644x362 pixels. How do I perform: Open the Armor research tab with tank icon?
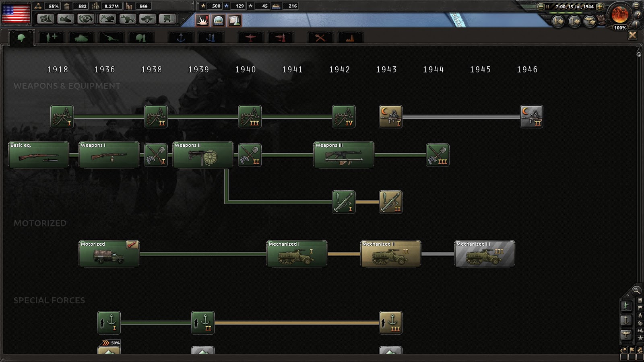point(81,38)
